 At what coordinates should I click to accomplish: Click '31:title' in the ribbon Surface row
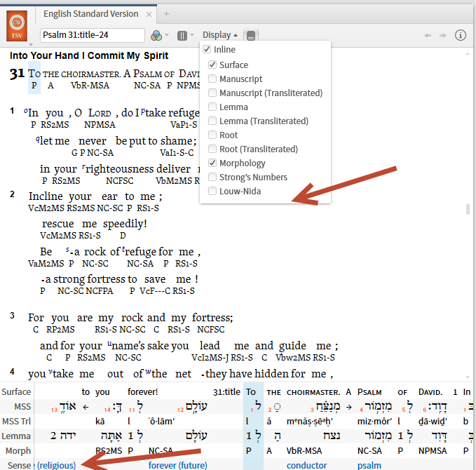226,392
